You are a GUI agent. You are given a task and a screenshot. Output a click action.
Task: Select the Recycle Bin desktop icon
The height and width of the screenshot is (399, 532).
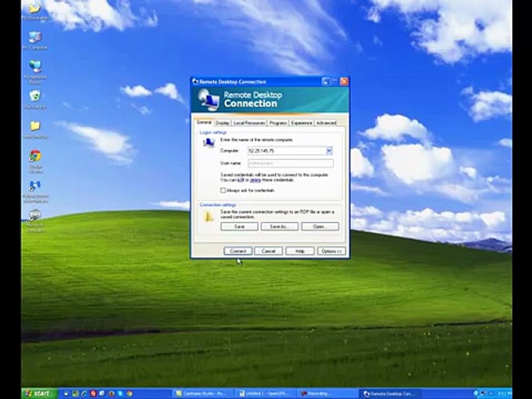tap(34, 100)
